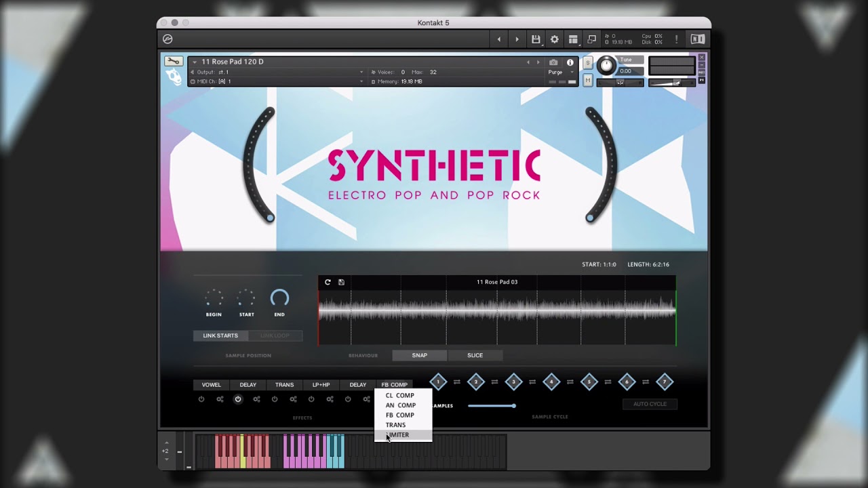This screenshot has width=868, height=488.
Task: Select sample cycle slot 1
Action: [438, 382]
